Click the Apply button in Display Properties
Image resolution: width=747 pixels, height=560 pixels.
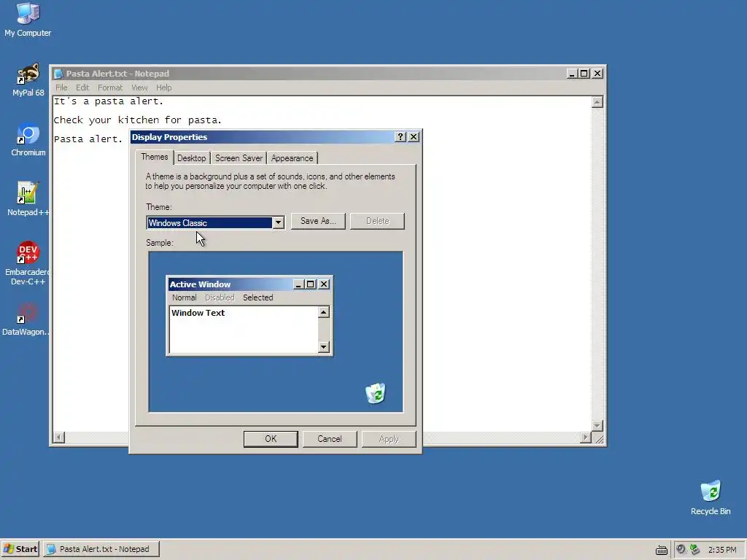(x=389, y=438)
